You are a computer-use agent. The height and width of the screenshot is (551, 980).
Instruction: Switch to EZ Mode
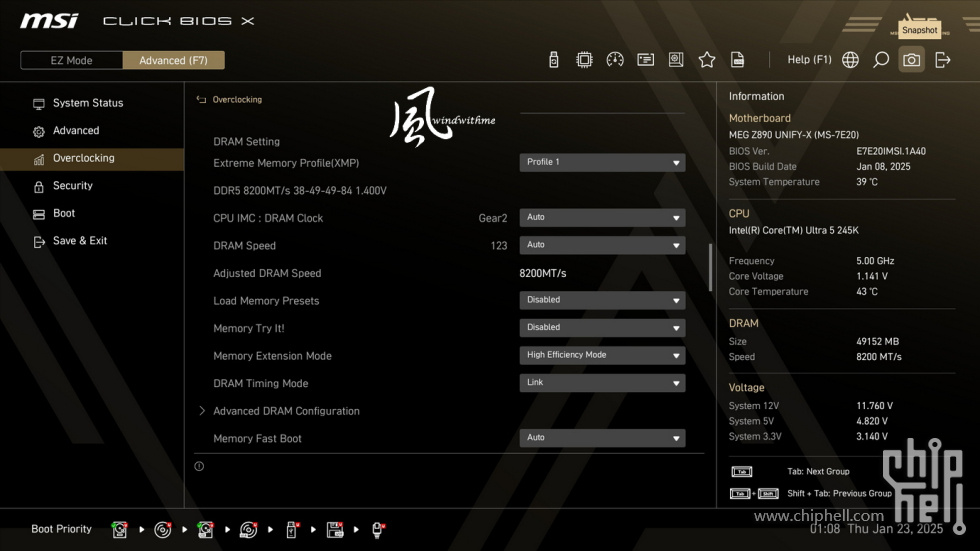point(71,60)
